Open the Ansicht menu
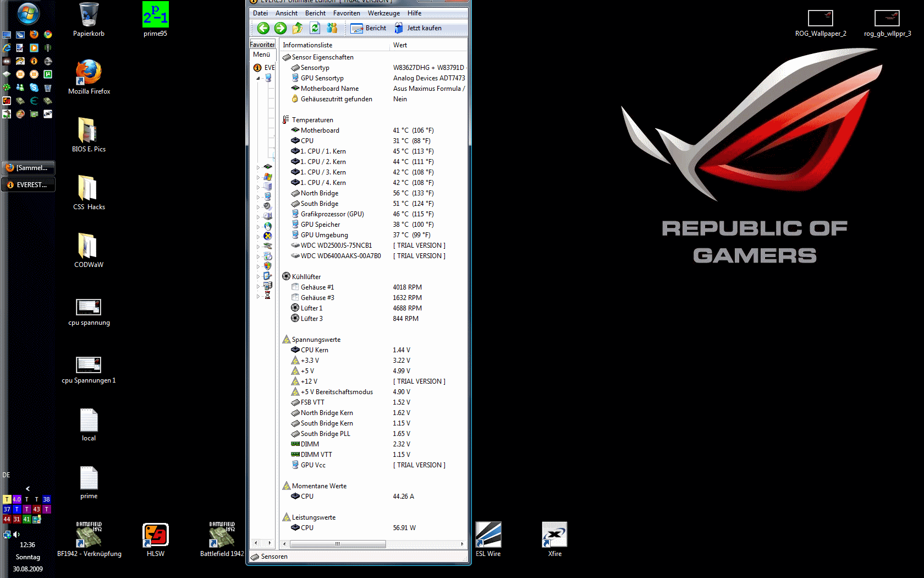924x578 pixels. coord(286,13)
